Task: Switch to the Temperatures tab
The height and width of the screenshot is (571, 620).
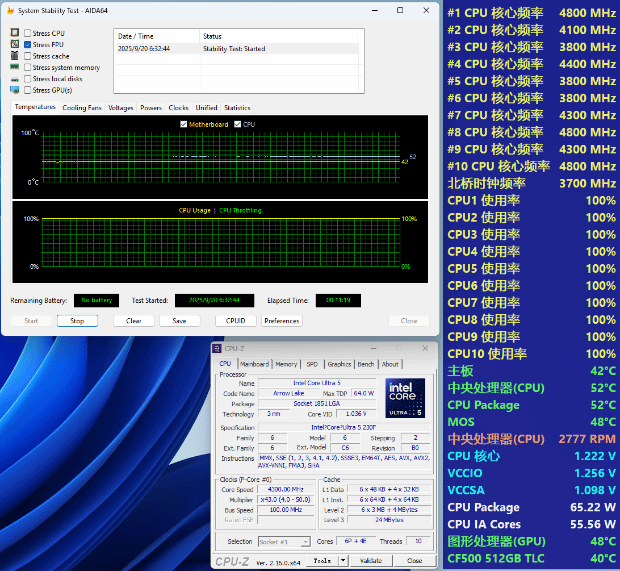Action: [x=35, y=107]
